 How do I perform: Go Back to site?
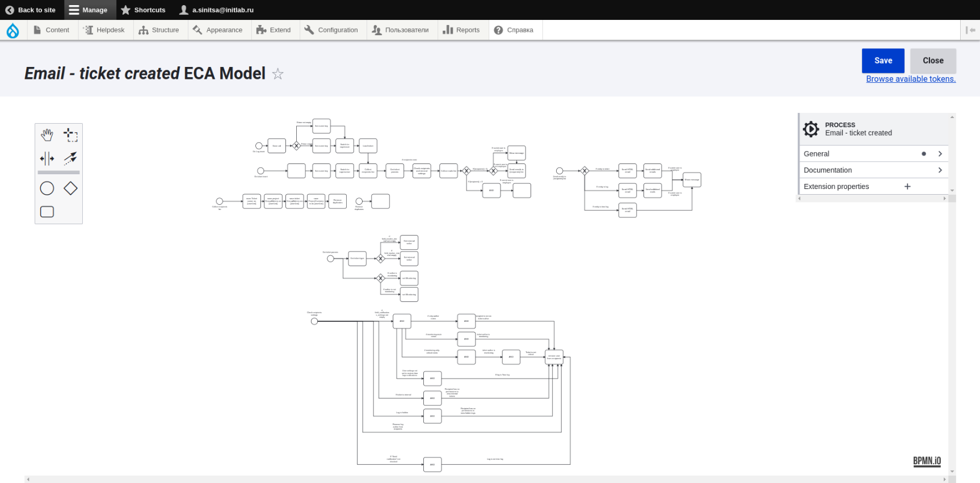pos(31,10)
